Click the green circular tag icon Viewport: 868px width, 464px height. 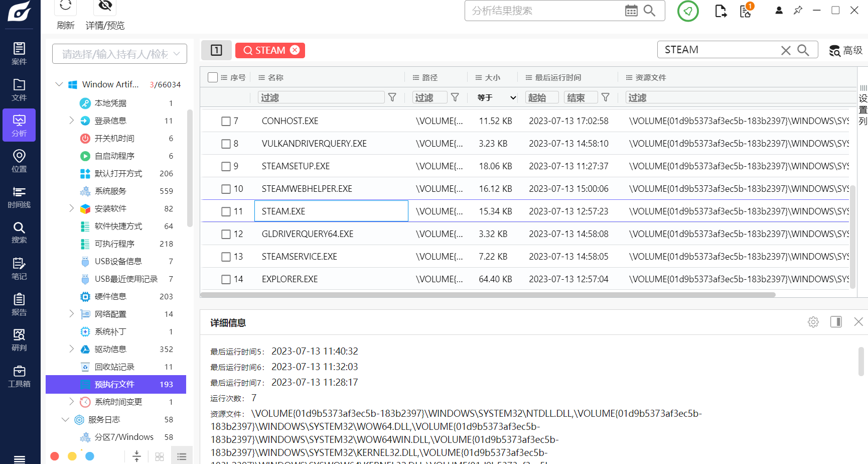[688, 11]
